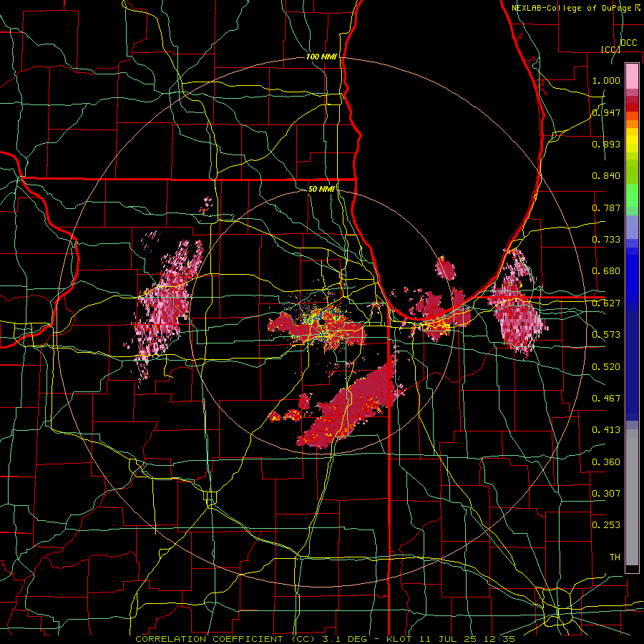Pick the bright green segment of the color bar

pos(632,195)
